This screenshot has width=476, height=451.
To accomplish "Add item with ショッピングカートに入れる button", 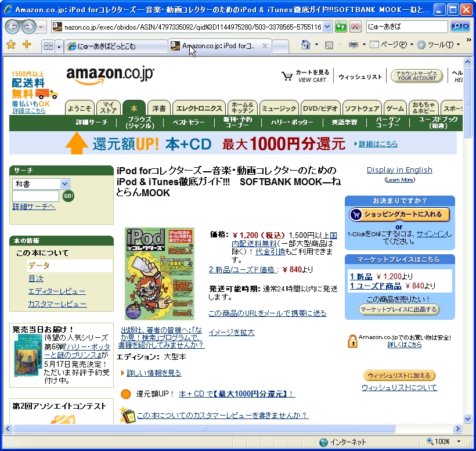I will pyautogui.click(x=399, y=215).
